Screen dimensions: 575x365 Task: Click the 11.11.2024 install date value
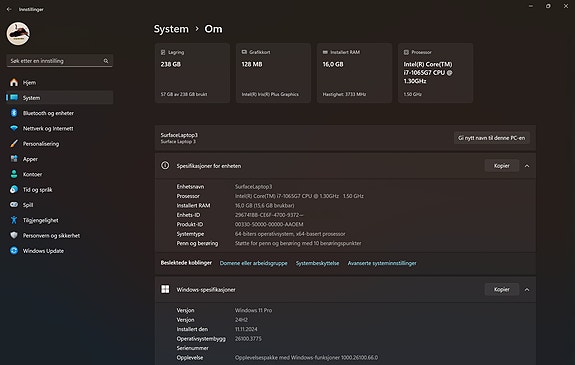pos(246,329)
